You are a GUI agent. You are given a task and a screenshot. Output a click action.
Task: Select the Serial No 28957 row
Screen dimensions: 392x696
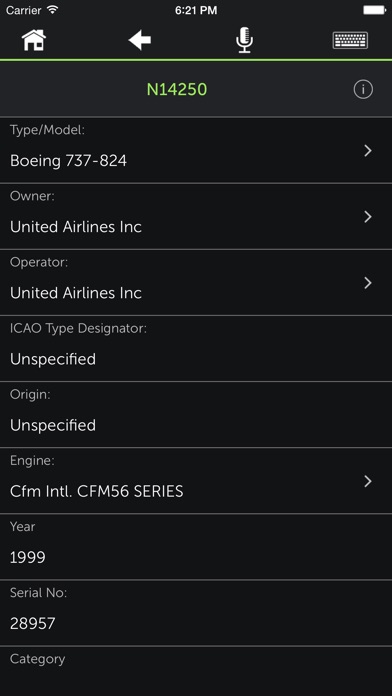(x=196, y=613)
